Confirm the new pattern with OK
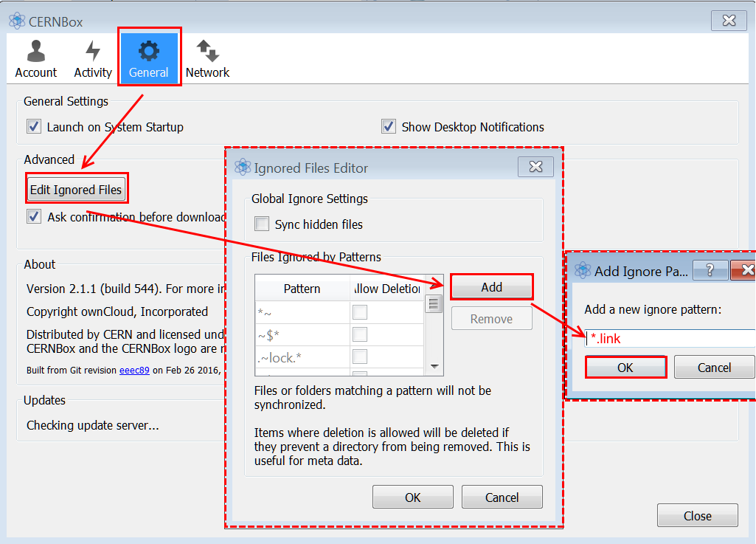The image size is (756, 544). click(x=625, y=368)
